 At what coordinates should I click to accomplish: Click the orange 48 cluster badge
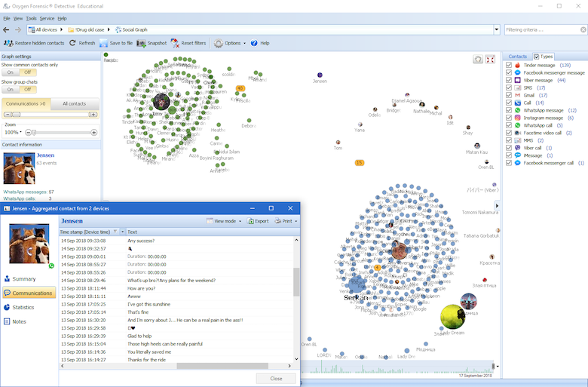click(240, 88)
